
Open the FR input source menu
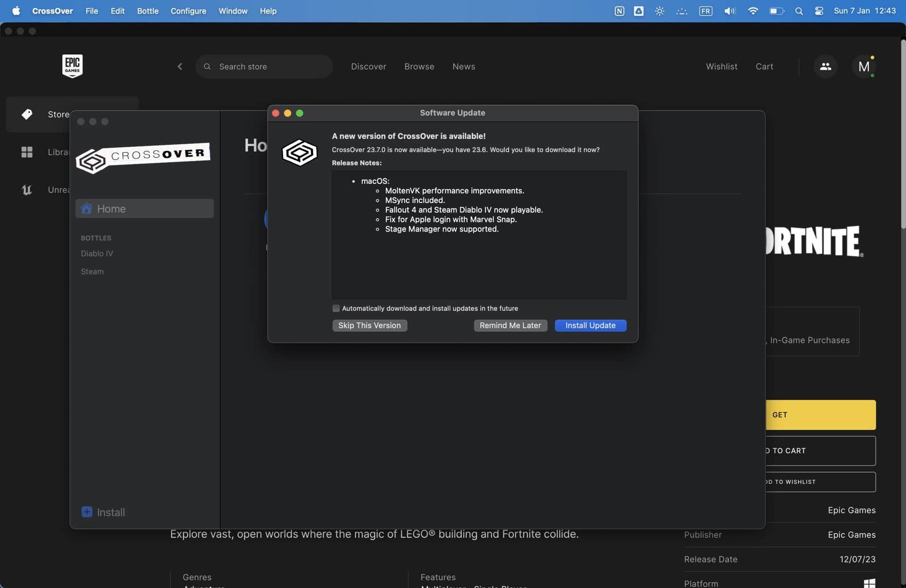tap(705, 11)
